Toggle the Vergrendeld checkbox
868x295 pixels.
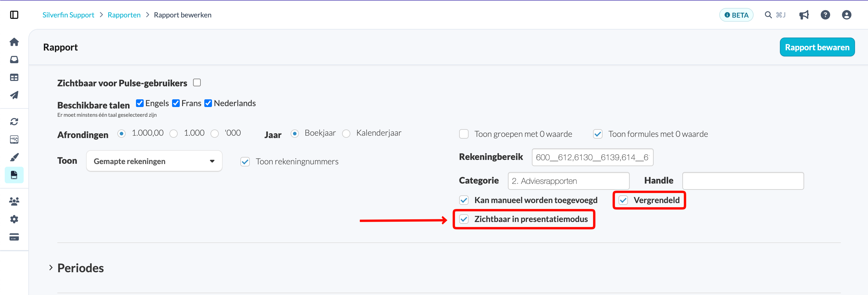click(x=623, y=200)
